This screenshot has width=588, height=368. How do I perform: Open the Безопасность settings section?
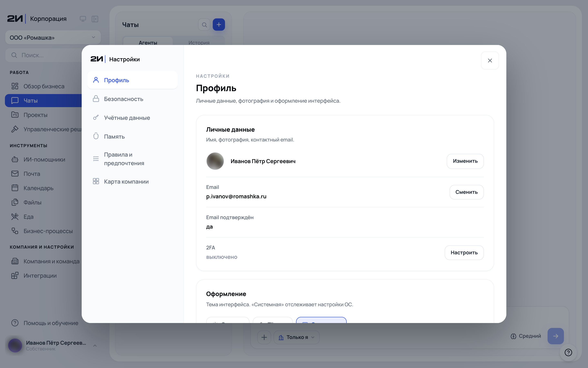[133, 99]
